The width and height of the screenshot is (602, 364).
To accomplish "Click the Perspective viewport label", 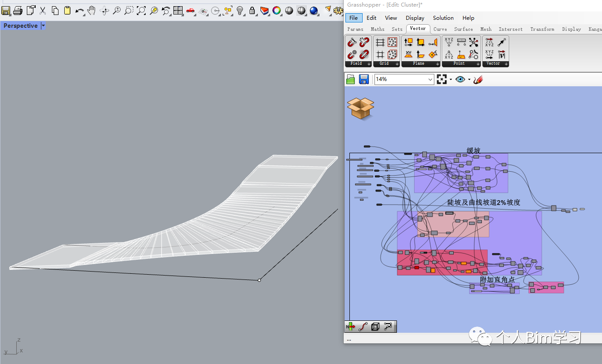I will (20, 26).
